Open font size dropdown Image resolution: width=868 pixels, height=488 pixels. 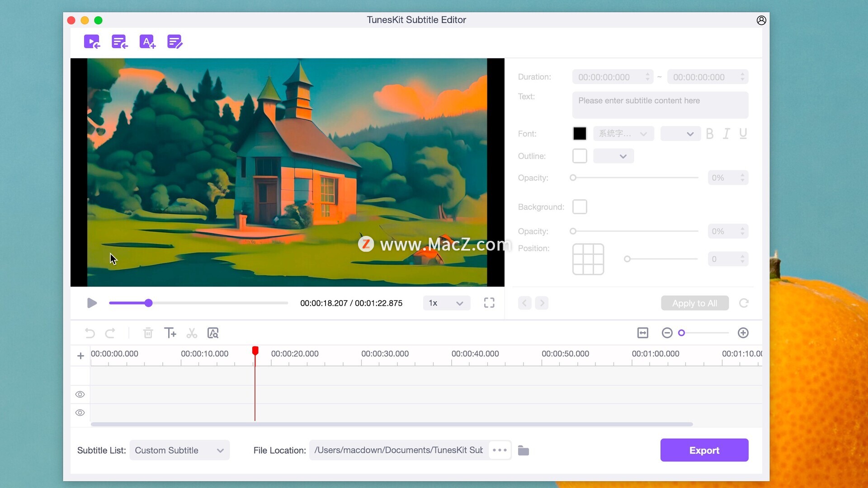680,134
